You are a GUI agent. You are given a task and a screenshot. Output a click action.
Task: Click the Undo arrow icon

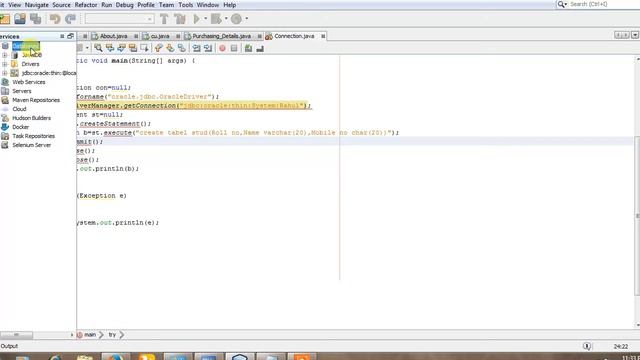coord(55,19)
